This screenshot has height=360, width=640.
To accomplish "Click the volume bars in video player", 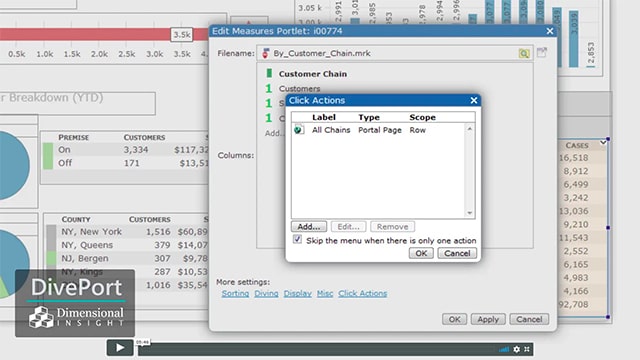I will pos(504,349).
